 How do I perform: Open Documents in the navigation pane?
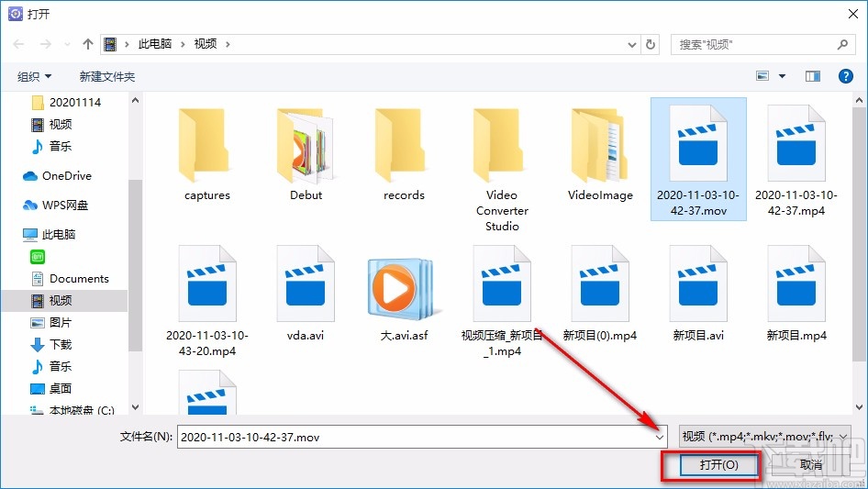coord(70,279)
